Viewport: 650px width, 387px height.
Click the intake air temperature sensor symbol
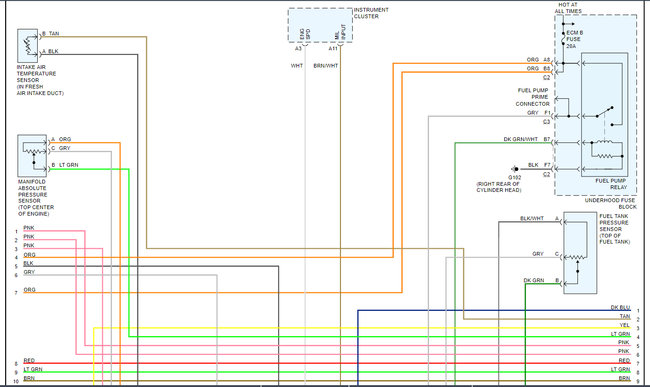coord(27,46)
